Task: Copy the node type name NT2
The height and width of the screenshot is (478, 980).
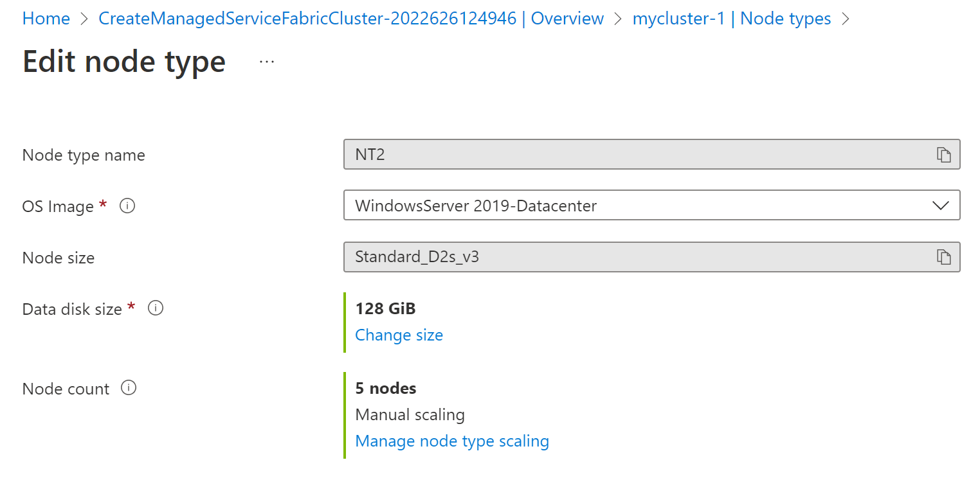Action: pyautogui.click(x=943, y=154)
